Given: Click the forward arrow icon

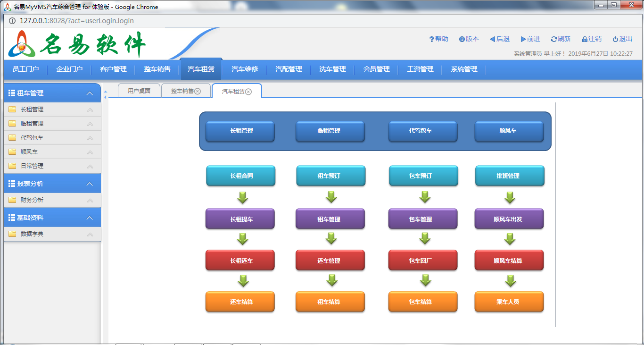Looking at the screenshot, I should [x=523, y=39].
